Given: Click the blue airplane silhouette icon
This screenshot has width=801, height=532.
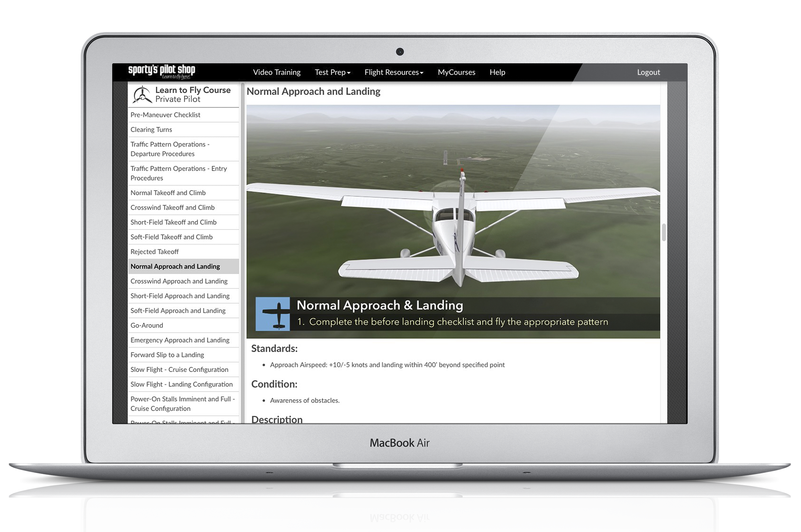Looking at the screenshot, I should coord(272,314).
